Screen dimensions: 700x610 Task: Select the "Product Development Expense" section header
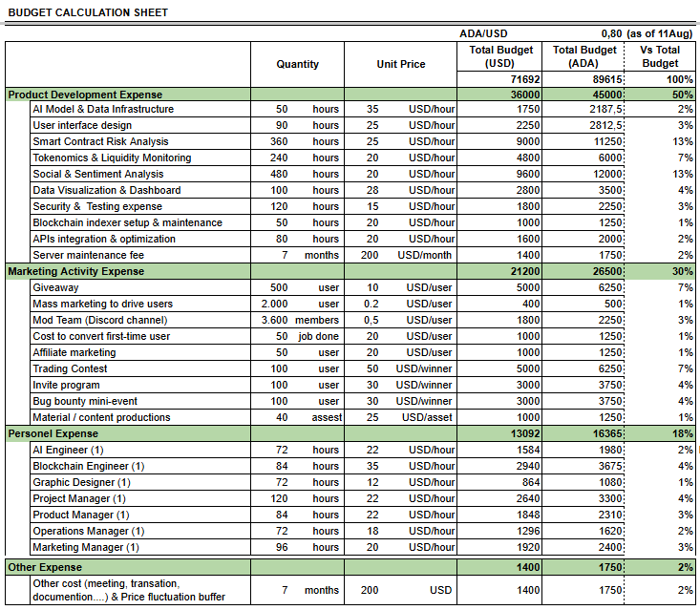click(85, 95)
